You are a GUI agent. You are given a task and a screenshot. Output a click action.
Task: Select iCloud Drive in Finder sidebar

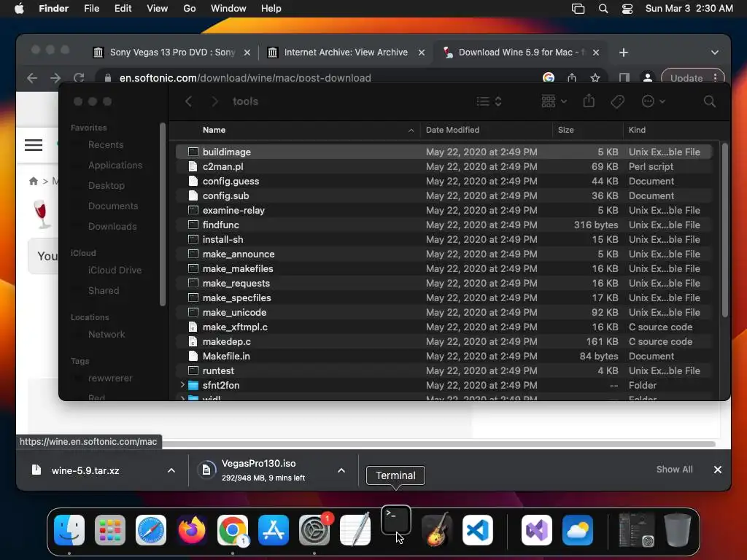[x=115, y=270]
